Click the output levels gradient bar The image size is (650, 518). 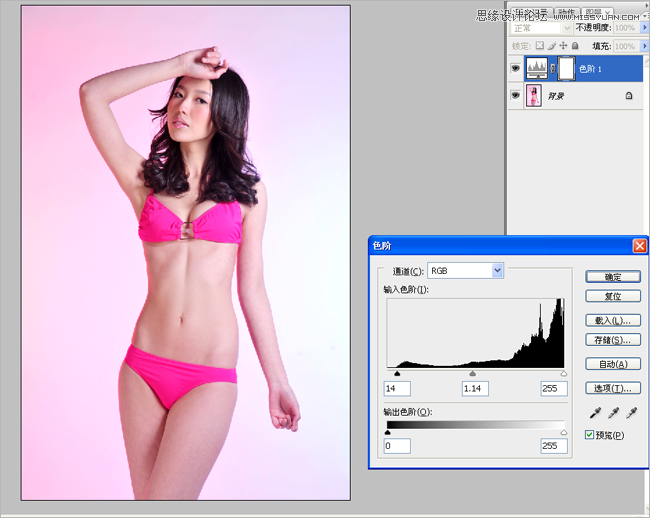(475, 425)
